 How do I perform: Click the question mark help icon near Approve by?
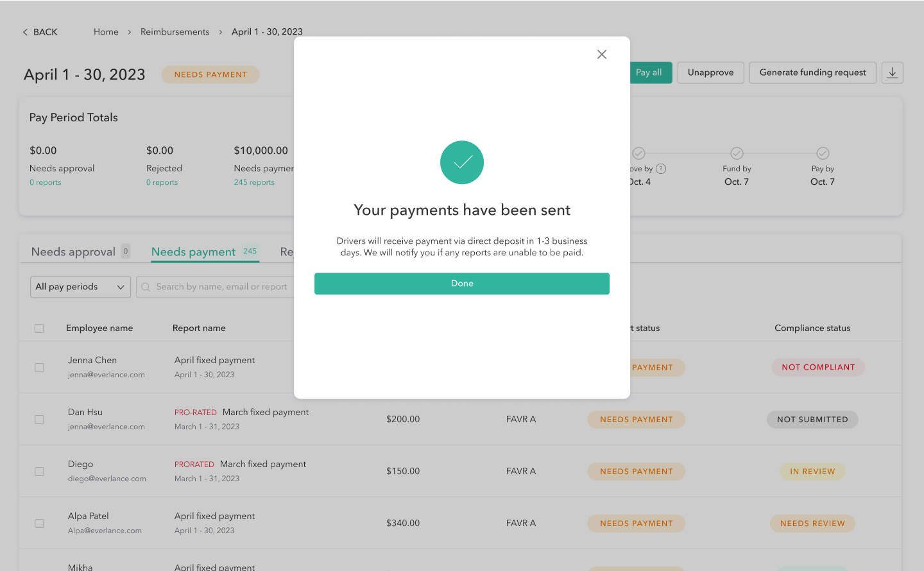click(662, 168)
